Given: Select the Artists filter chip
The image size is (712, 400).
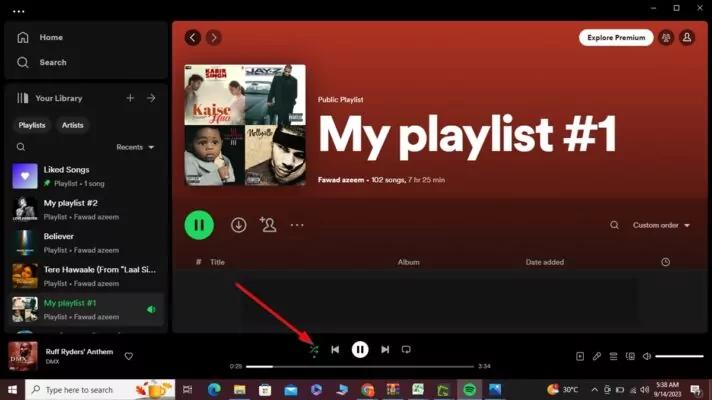Looking at the screenshot, I should click(x=73, y=125).
